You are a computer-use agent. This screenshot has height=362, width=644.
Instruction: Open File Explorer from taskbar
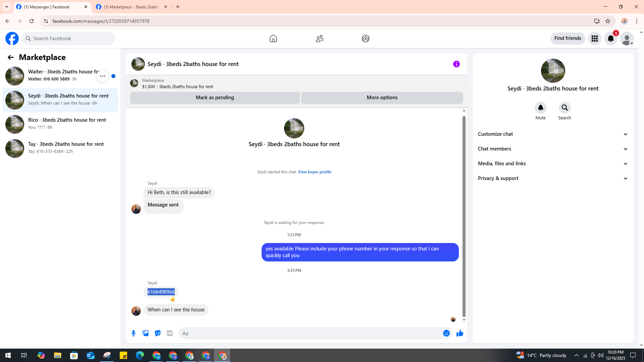coord(58,355)
